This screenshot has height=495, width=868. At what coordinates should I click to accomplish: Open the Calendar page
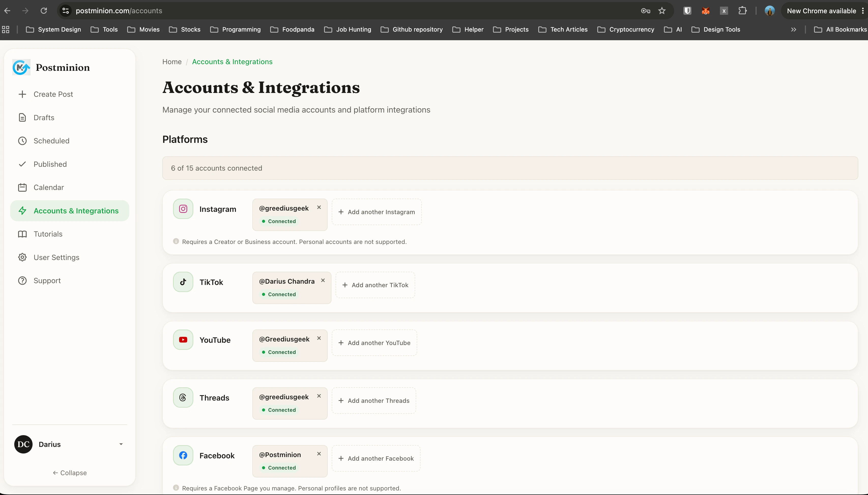point(70,187)
